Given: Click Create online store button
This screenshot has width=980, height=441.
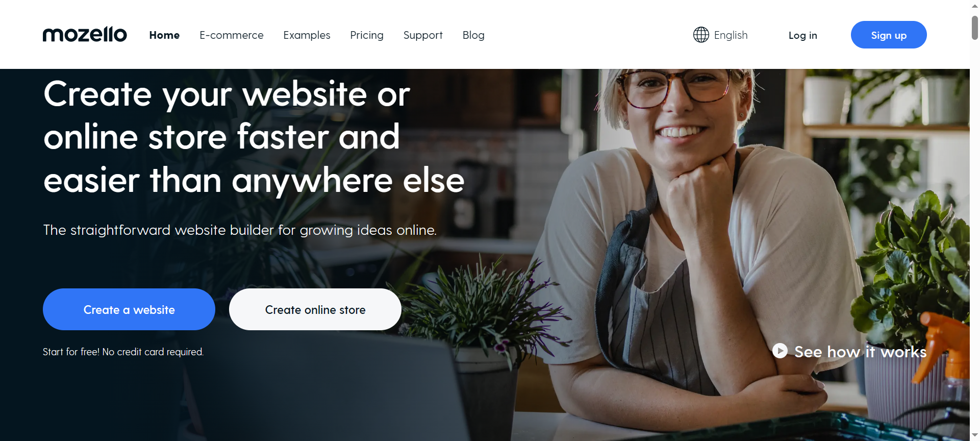Looking at the screenshot, I should 315,309.
